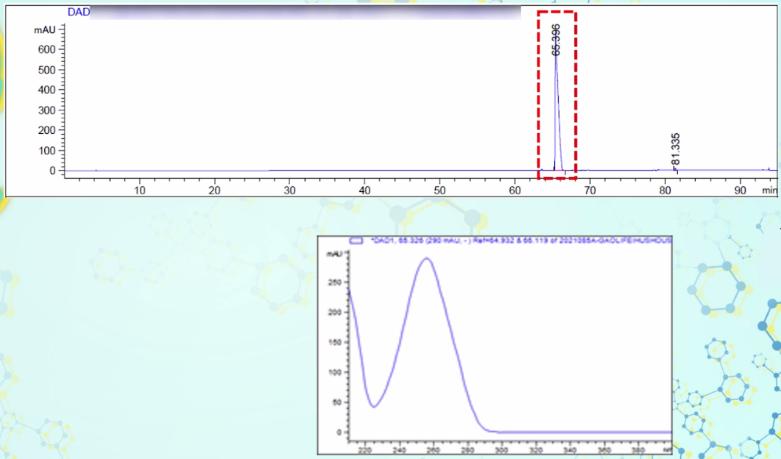Click the 250 value on spectrum y-axis
This screenshot has height=459, width=781.
(x=335, y=282)
